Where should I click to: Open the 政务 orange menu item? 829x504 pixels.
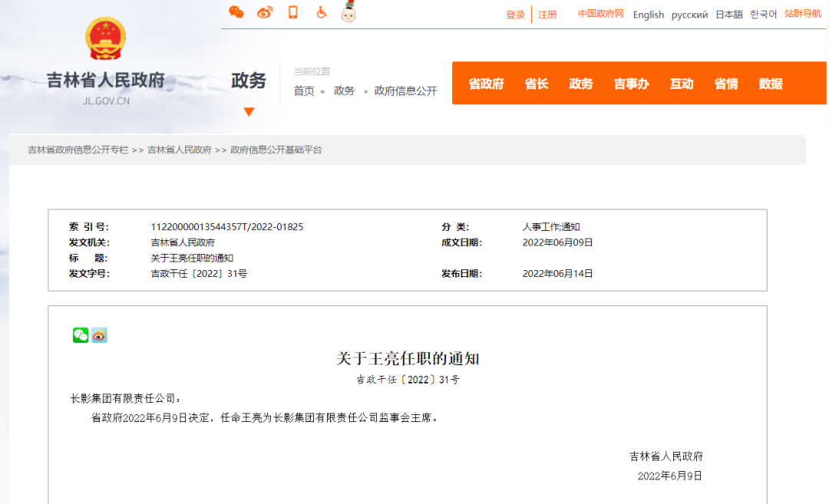pos(581,84)
